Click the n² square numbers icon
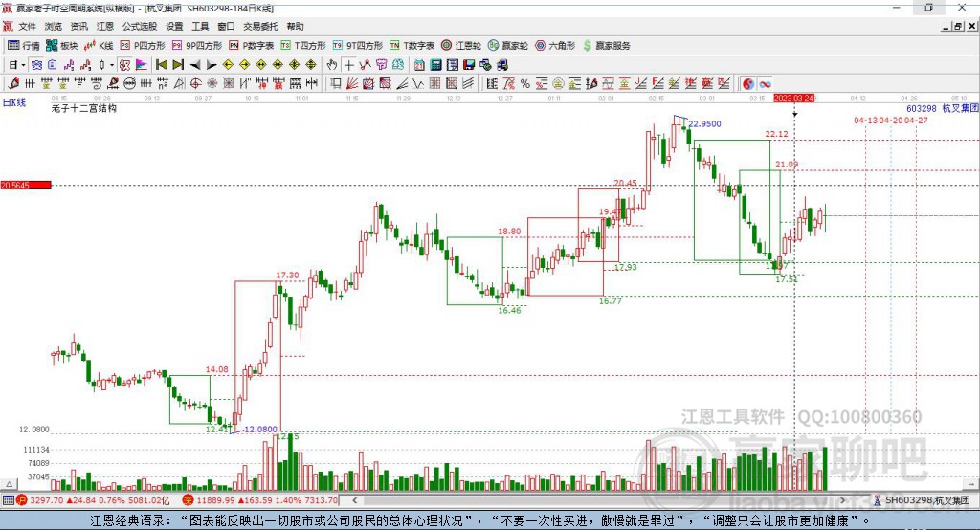This screenshot has width=980, height=530. (x=163, y=84)
